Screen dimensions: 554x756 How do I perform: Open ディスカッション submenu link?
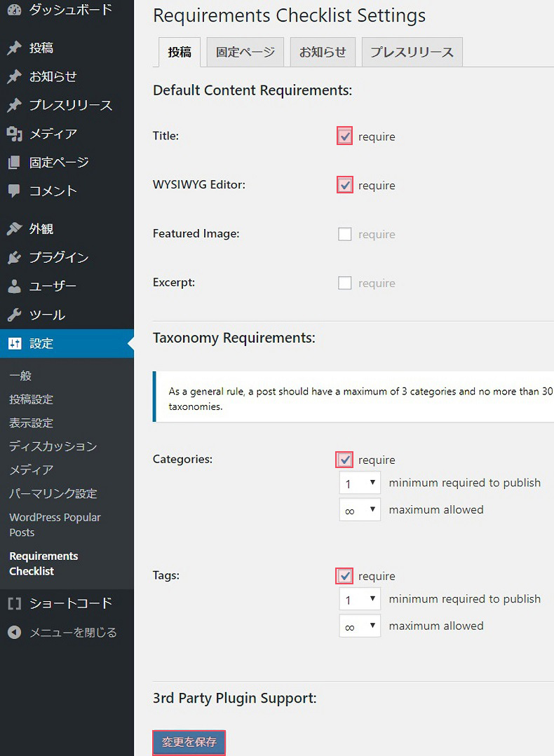[53, 446]
